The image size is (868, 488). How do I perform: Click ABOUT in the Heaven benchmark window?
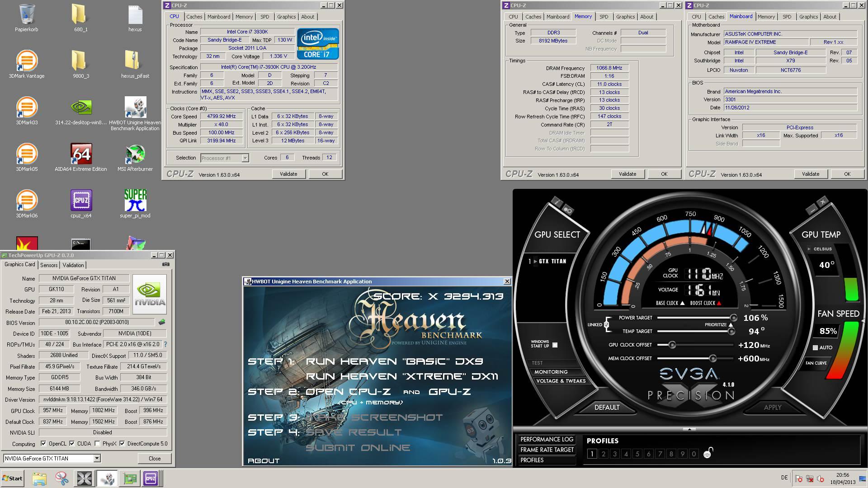pos(264,461)
